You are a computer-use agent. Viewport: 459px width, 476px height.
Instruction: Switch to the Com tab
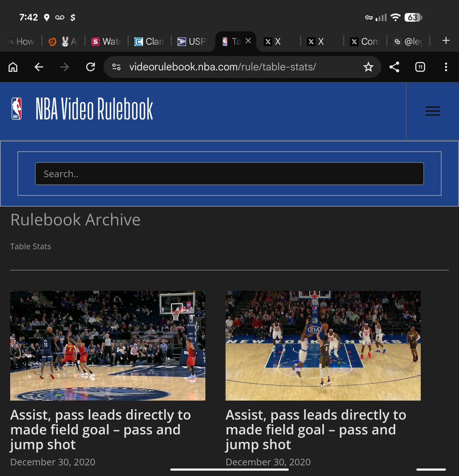pos(365,41)
